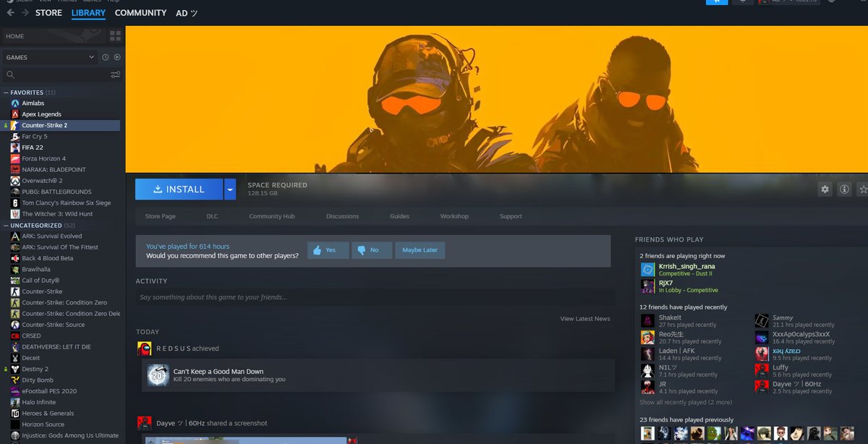868x444 pixels.
Task: Click the Destiny 2 game icon
Action: click(x=15, y=369)
